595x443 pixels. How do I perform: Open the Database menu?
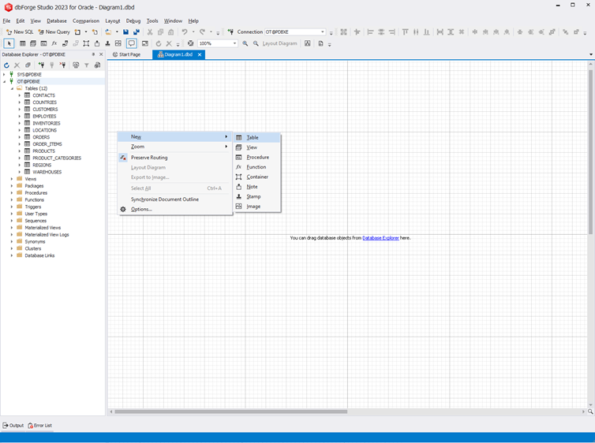pyautogui.click(x=57, y=21)
